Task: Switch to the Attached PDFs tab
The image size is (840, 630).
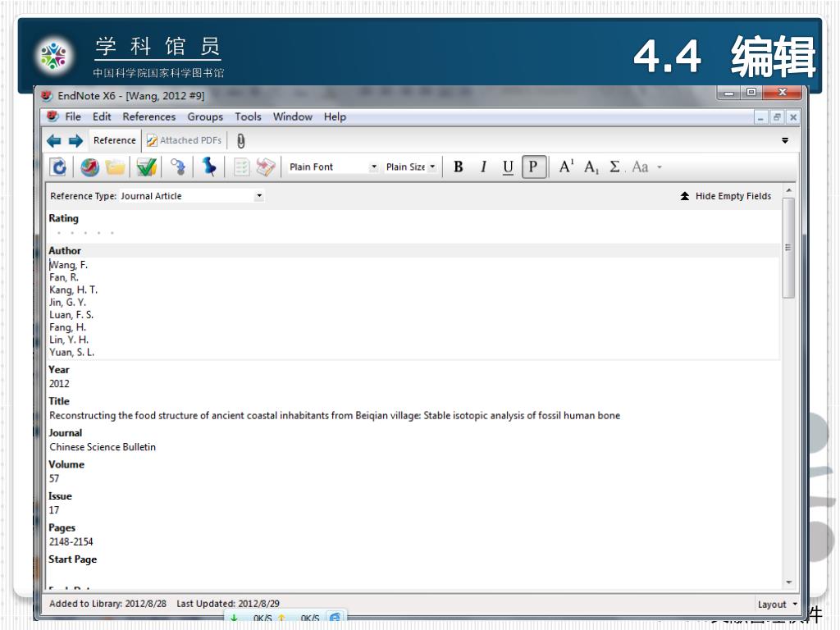Action: click(x=185, y=140)
